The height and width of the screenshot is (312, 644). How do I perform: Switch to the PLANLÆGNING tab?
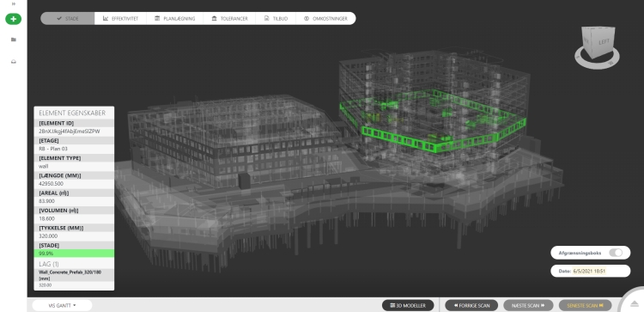coord(174,19)
